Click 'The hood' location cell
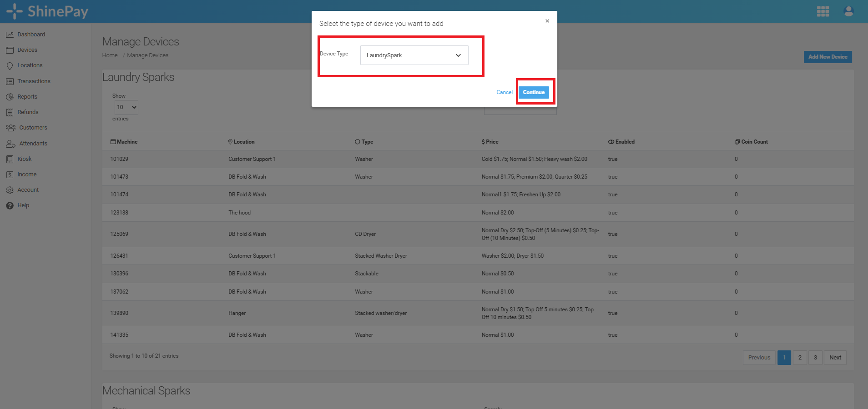This screenshot has height=409, width=868. (x=239, y=213)
